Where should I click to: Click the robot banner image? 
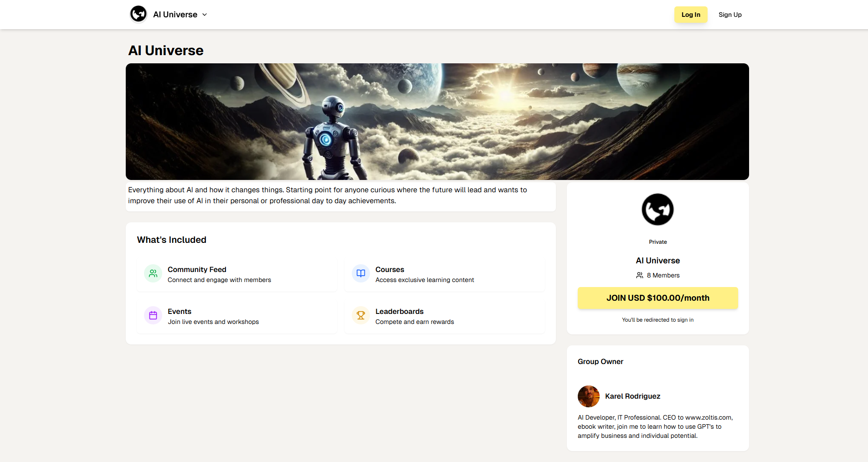pyautogui.click(x=437, y=122)
